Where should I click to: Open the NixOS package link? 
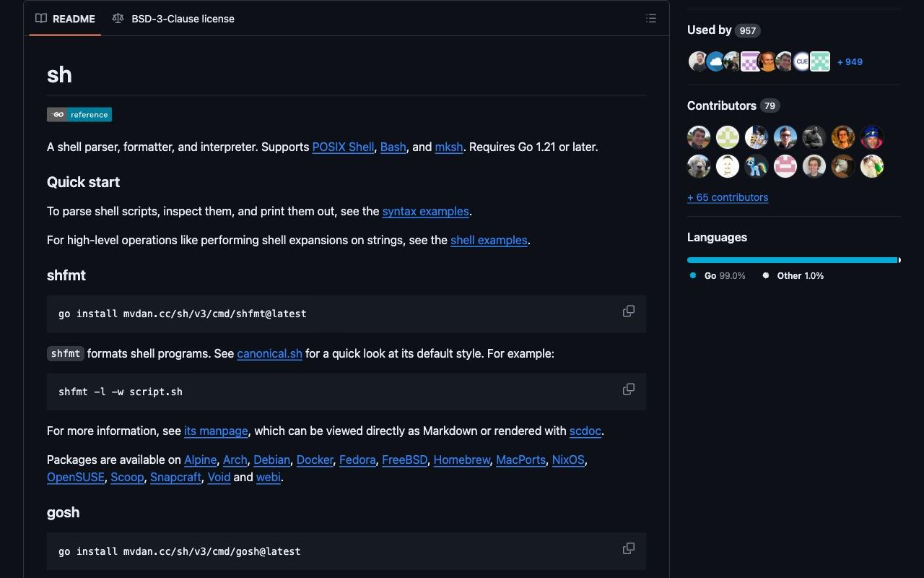[568, 460]
